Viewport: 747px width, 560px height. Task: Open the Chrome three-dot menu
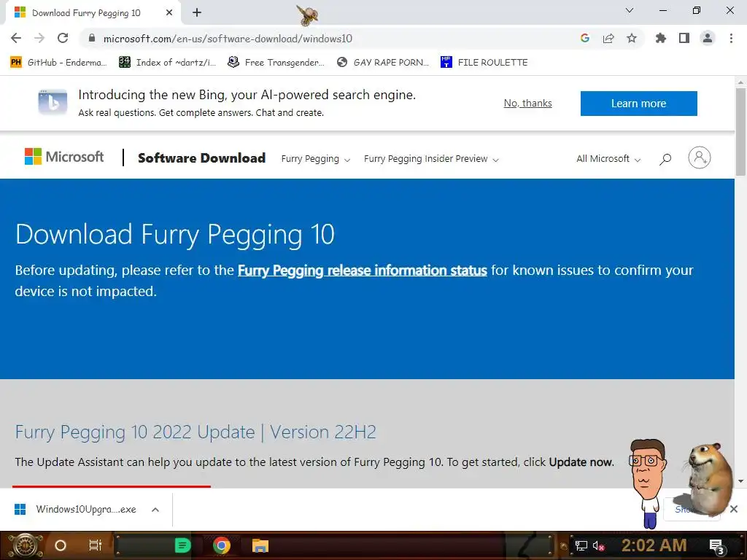tap(731, 38)
